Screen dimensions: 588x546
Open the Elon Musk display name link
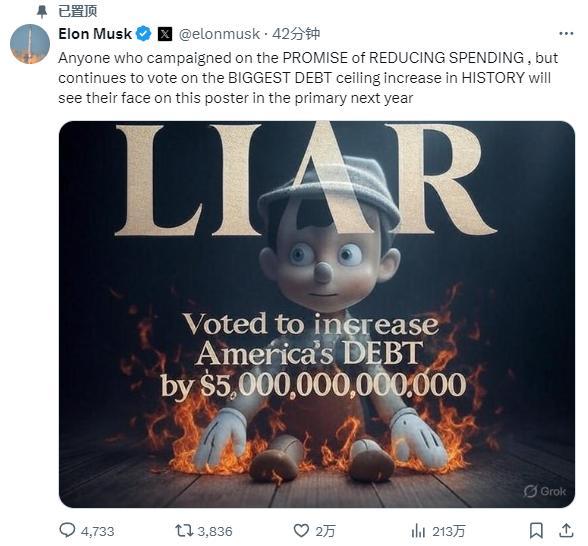tap(95, 34)
